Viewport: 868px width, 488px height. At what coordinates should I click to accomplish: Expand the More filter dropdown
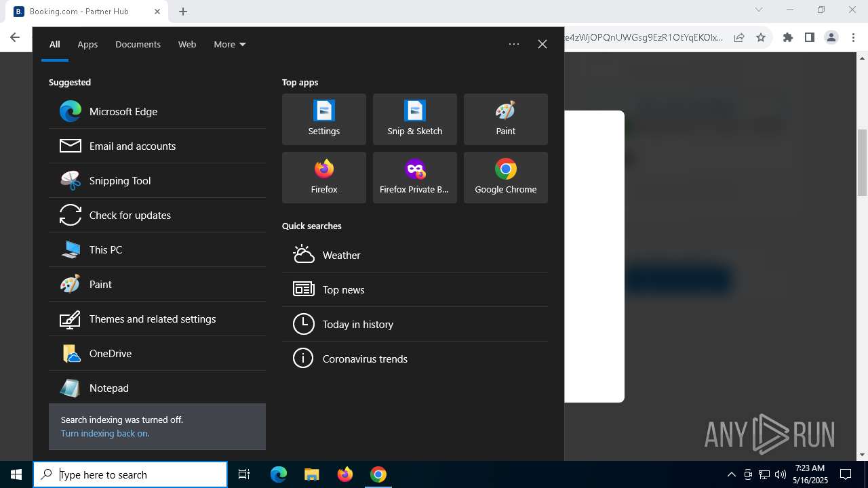(x=230, y=44)
